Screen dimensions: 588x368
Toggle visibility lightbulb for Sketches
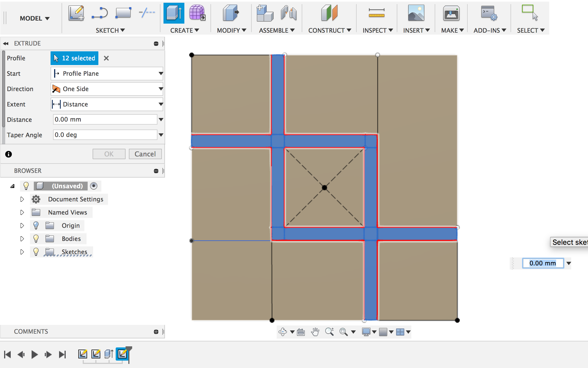click(x=36, y=252)
